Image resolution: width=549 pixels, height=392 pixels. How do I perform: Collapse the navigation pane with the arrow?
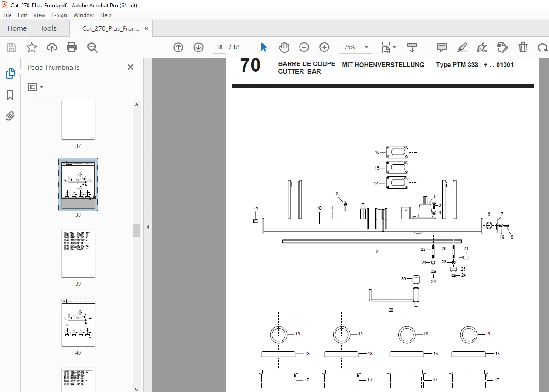coord(148,227)
